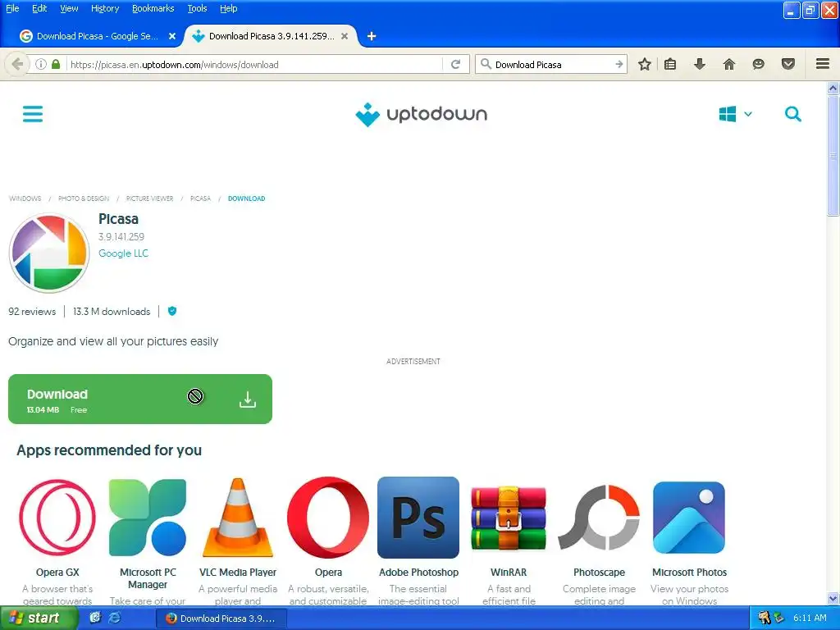Open the File menu
The width and height of the screenshot is (840, 630).
click(x=12, y=8)
